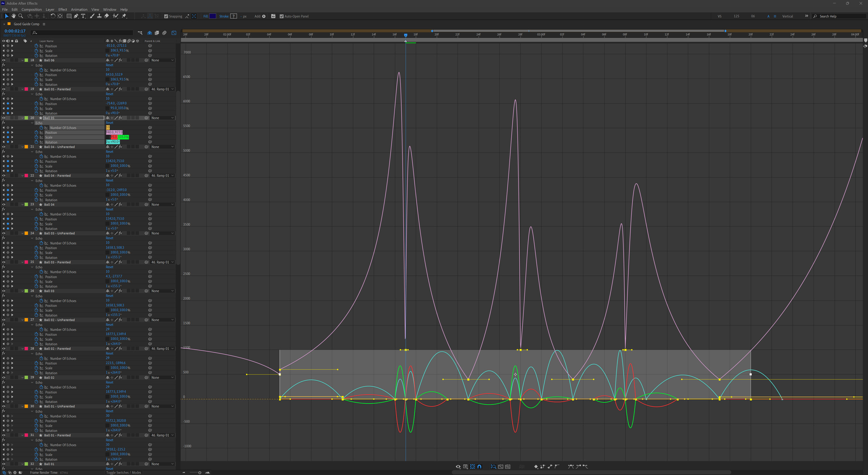The image size is (868, 475).
Task: Open the Animation menu
Action: coord(79,9)
